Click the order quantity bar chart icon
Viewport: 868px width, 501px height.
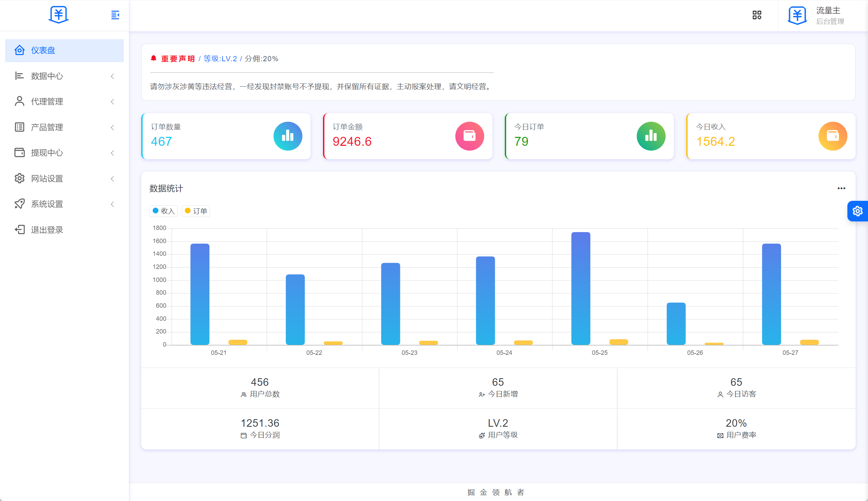click(288, 136)
